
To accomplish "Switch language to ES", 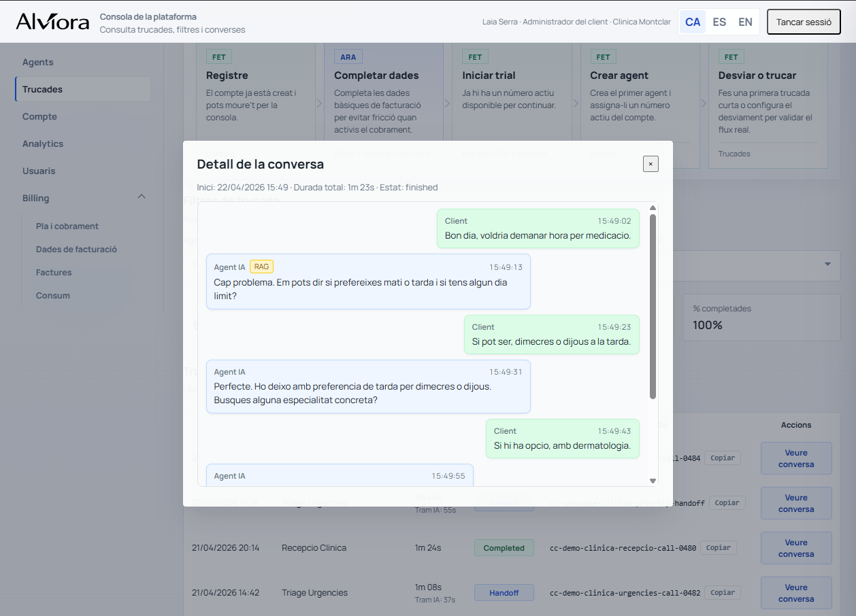I will click(x=719, y=22).
